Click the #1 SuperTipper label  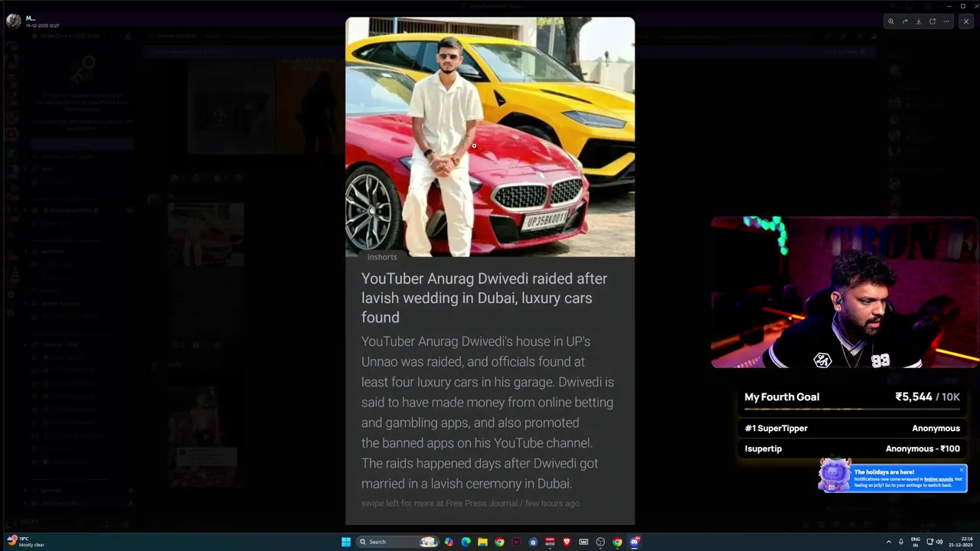[x=776, y=429]
